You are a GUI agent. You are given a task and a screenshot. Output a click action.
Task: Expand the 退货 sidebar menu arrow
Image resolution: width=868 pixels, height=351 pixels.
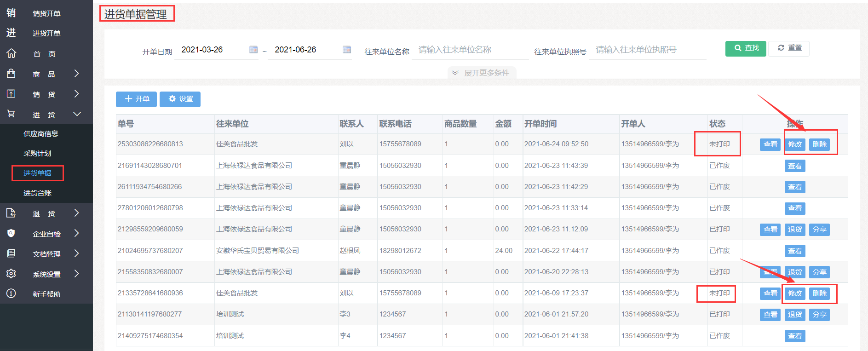[76, 213]
